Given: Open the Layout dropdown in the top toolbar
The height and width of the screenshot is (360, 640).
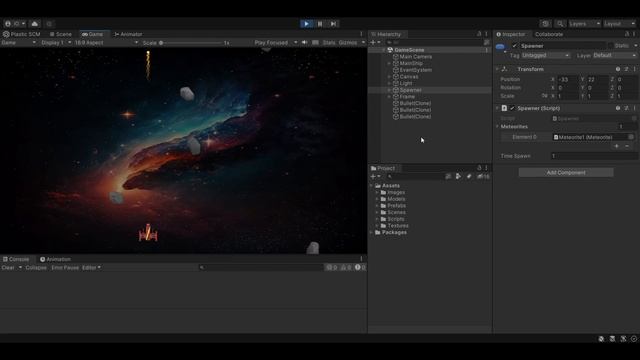Looking at the screenshot, I should (x=619, y=24).
